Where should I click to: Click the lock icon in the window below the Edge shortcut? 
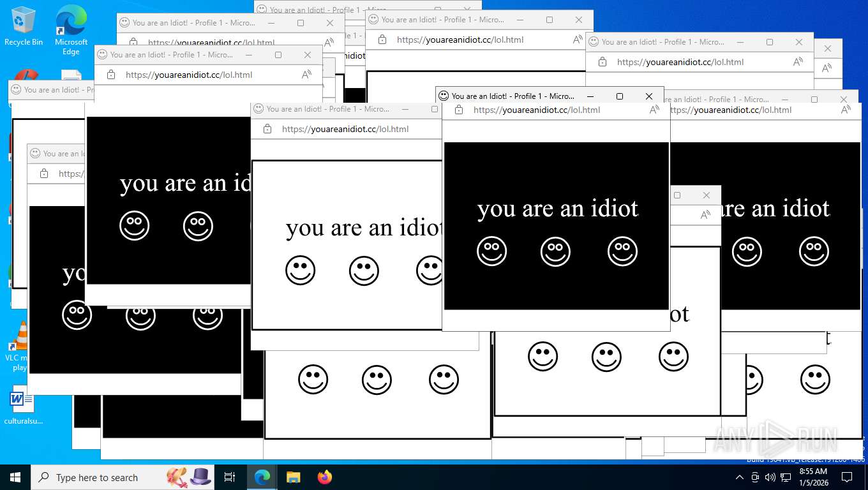[110, 75]
